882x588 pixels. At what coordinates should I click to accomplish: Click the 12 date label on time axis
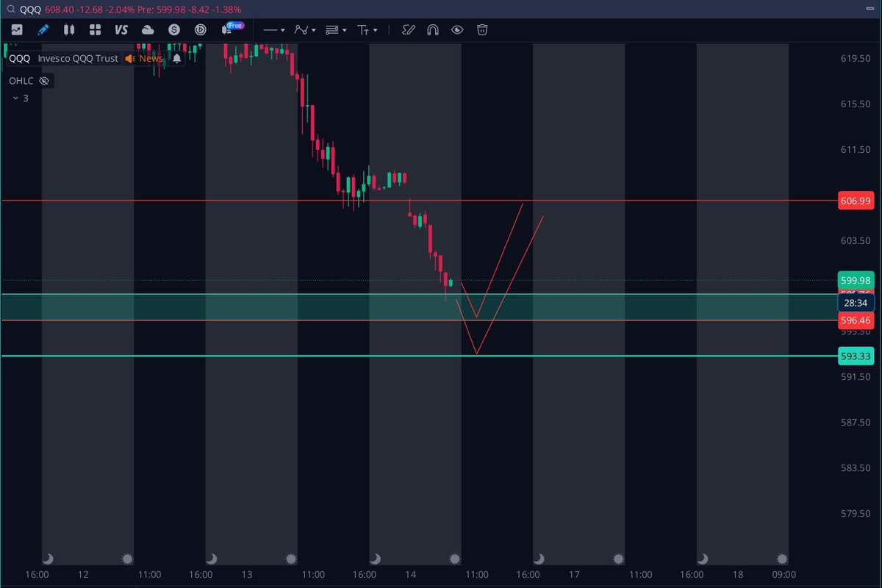point(83,575)
